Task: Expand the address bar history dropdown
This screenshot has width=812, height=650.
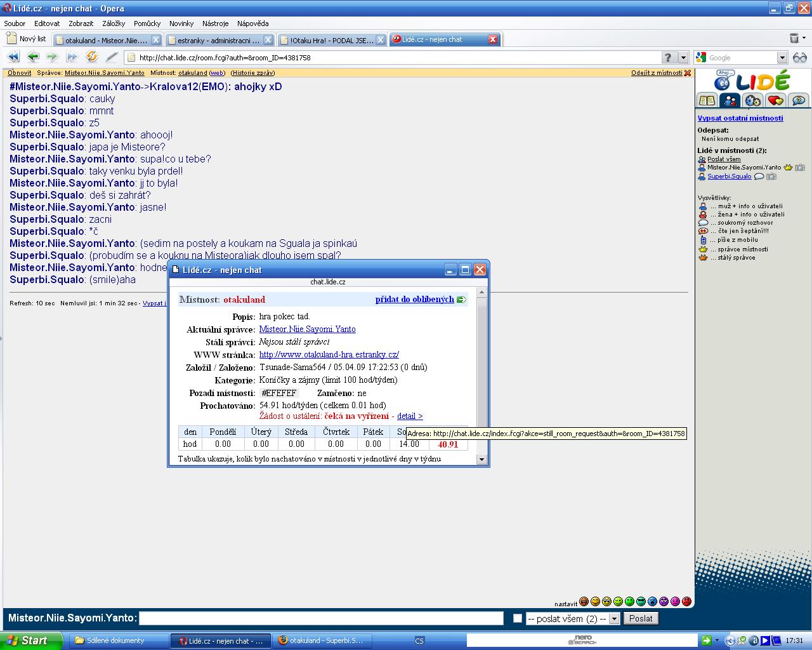Action: 683,57
